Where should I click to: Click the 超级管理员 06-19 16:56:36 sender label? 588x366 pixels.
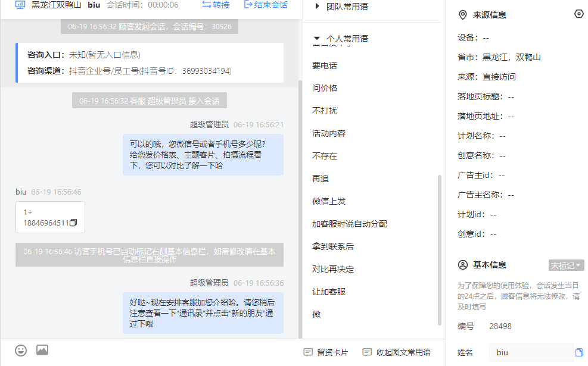(x=237, y=283)
